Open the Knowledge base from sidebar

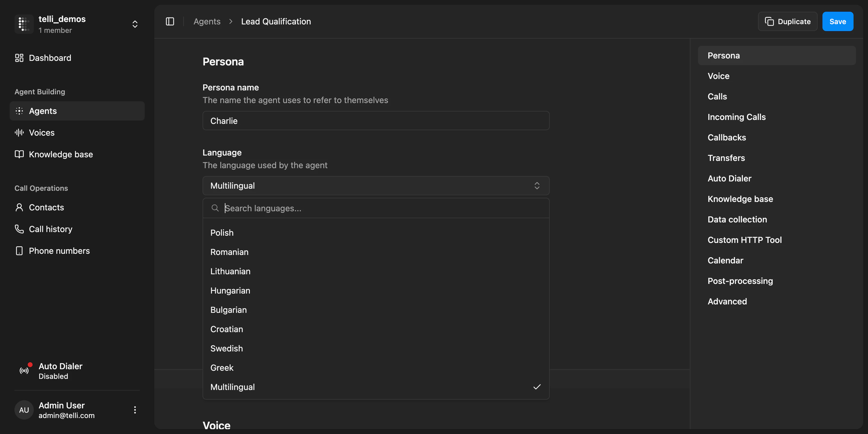tap(61, 154)
